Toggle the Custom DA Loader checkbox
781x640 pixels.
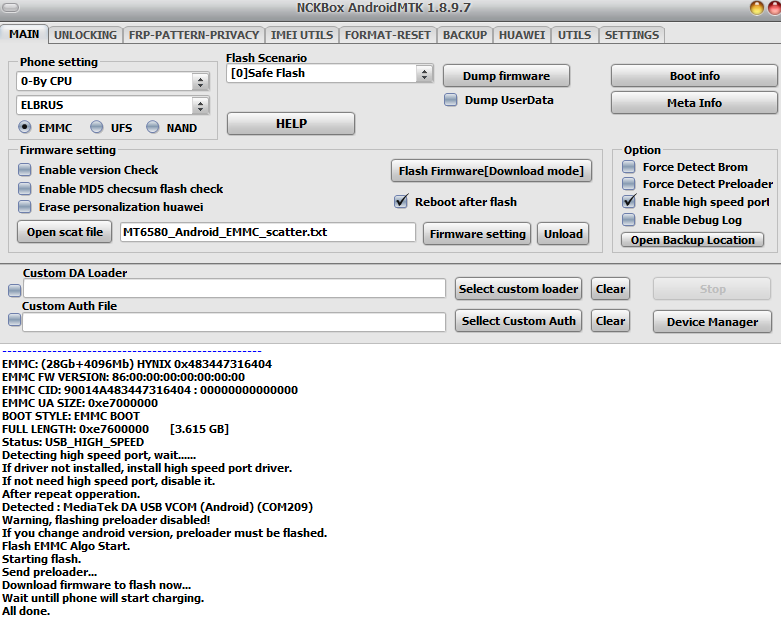coord(14,290)
